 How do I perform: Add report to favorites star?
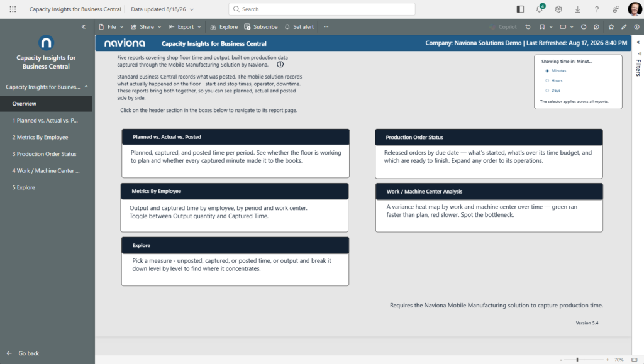coord(611,26)
